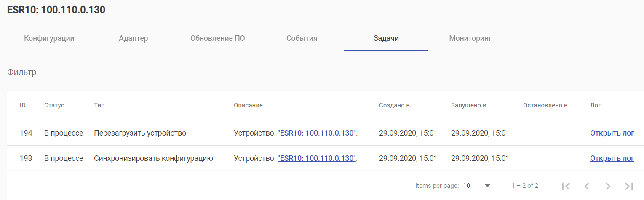Go to previous page of tasks
The width and height of the screenshot is (644, 200).
pos(587,186)
